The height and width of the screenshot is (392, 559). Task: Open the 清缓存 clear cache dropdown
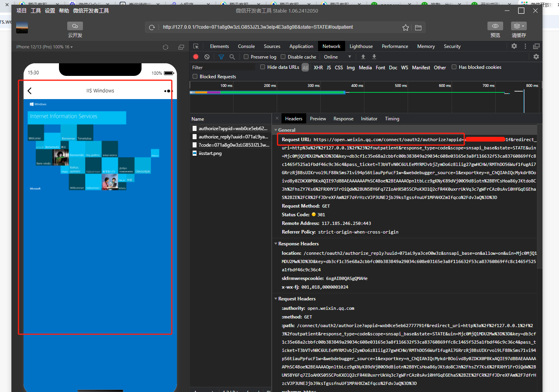coord(519,26)
